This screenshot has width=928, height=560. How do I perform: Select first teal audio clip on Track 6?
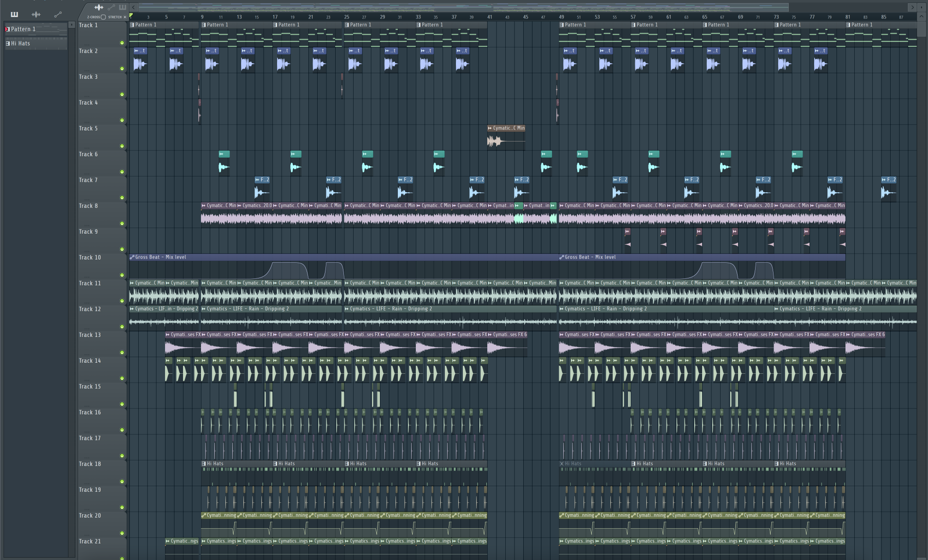coord(224,163)
